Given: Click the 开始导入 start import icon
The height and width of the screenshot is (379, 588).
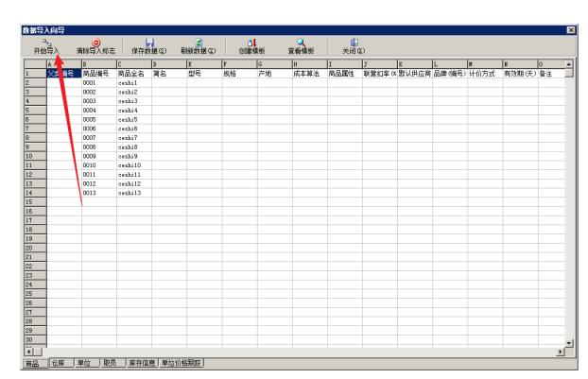Looking at the screenshot, I should (x=46, y=43).
